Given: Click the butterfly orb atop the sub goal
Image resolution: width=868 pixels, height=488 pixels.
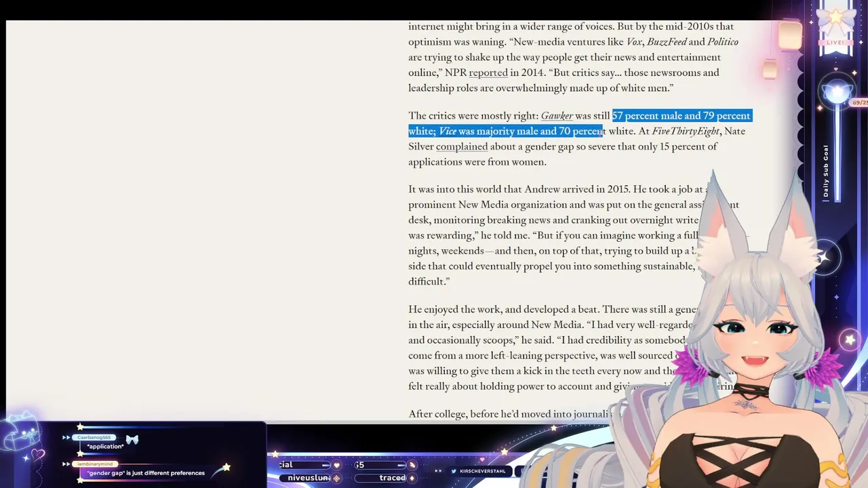Looking at the screenshot, I should pyautogui.click(x=836, y=91).
